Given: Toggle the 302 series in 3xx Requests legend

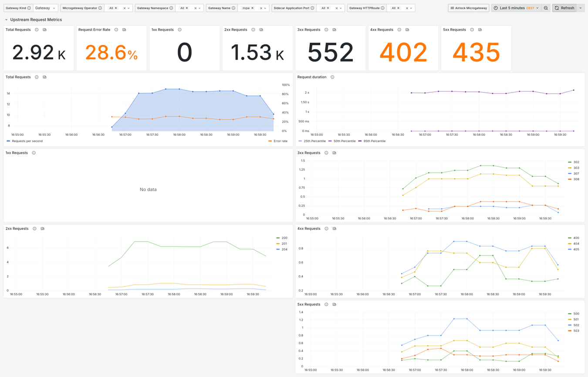Looking at the screenshot, I should (576, 162).
